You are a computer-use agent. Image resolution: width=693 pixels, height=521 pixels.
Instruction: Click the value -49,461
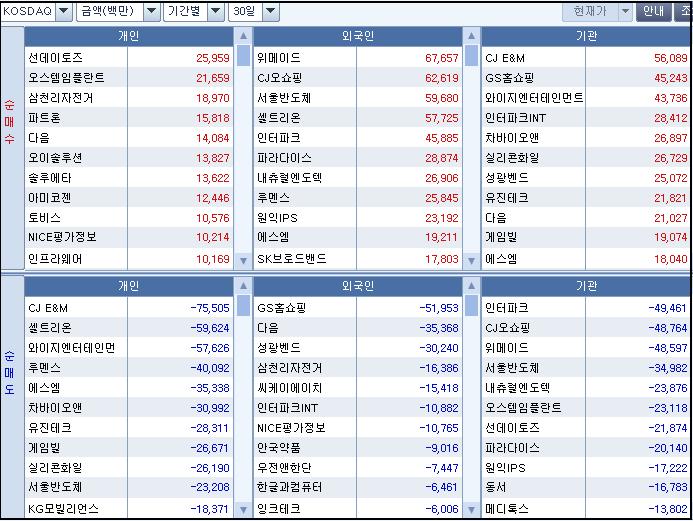668,308
